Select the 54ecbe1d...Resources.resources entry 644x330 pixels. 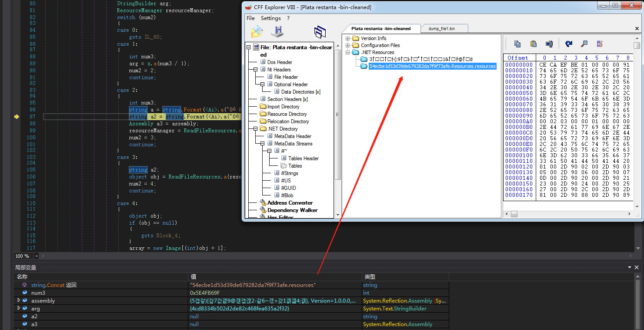pyautogui.click(x=432, y=66)
